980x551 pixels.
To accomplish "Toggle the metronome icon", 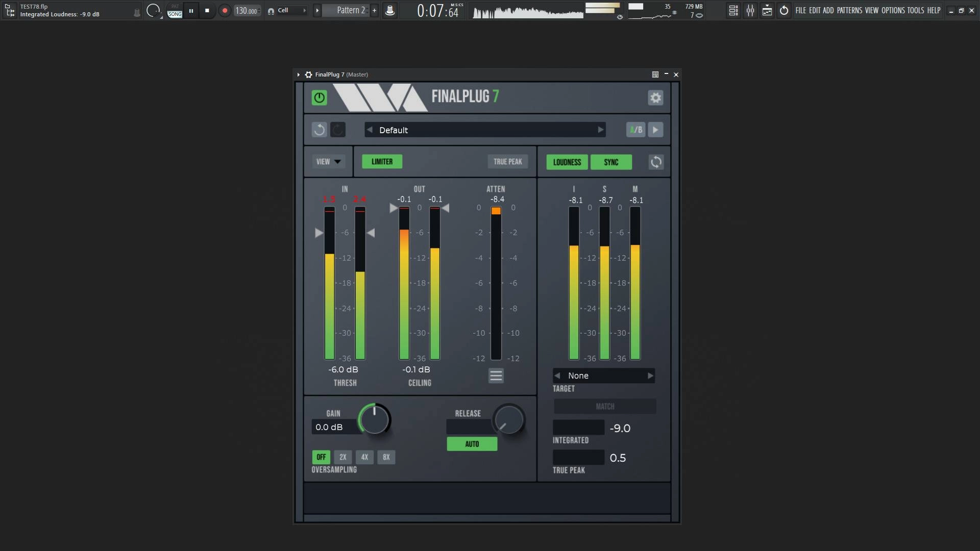I will point(389,10).
